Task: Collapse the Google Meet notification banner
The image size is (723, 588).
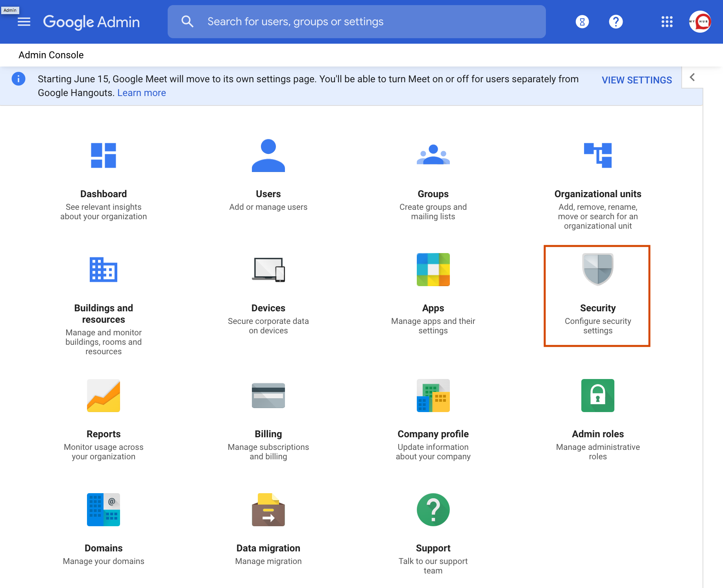Action: coord(692,78)
